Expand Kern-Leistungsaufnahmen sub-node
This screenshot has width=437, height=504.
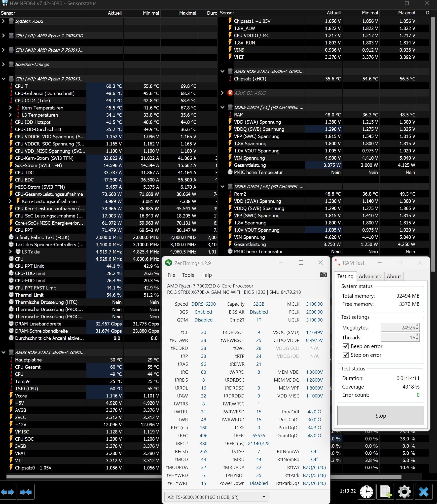tap(10, 201)
